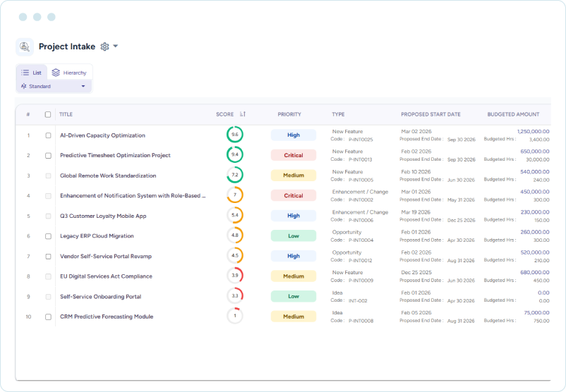Click the Score column header

[x=225, y=114]
